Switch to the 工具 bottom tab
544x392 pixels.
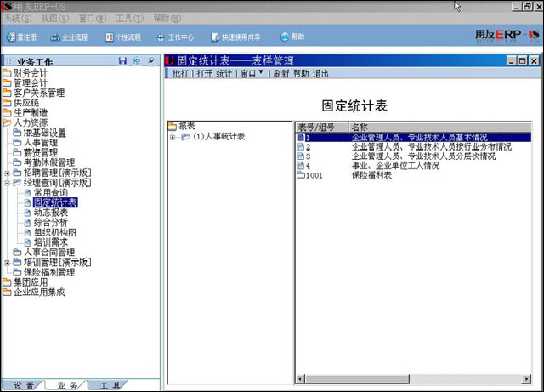click(110, 385)
